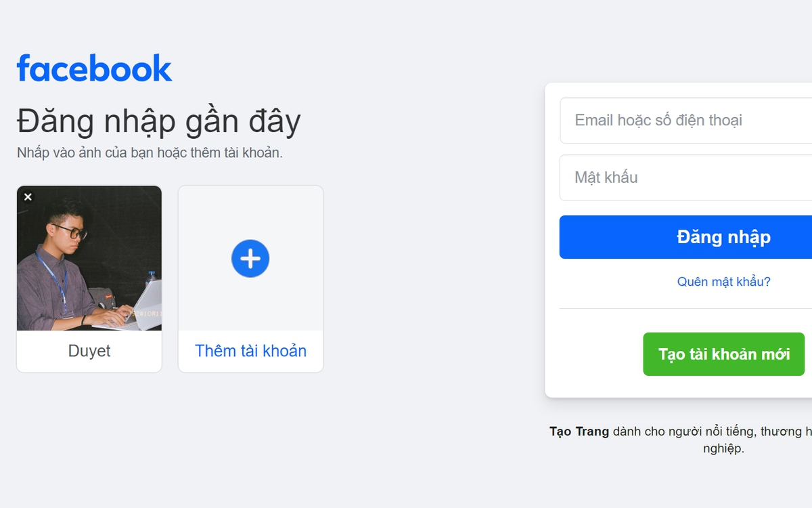812x508 pixels.
Task: Click the divider line below "Quên mật khẩu?"
Action: tap(685, 309)
